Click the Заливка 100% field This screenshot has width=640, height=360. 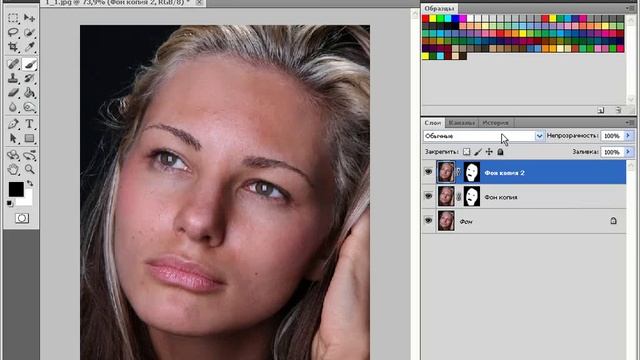click(612, 152)
